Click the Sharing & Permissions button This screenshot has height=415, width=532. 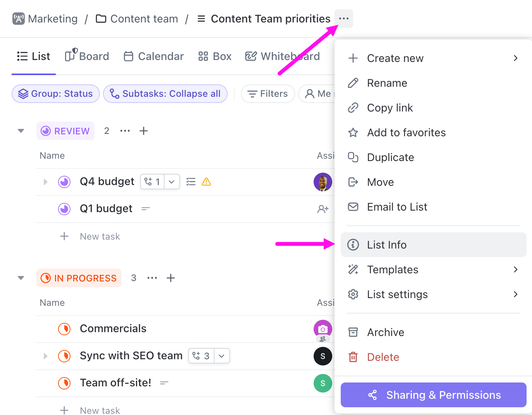point(433,395)
